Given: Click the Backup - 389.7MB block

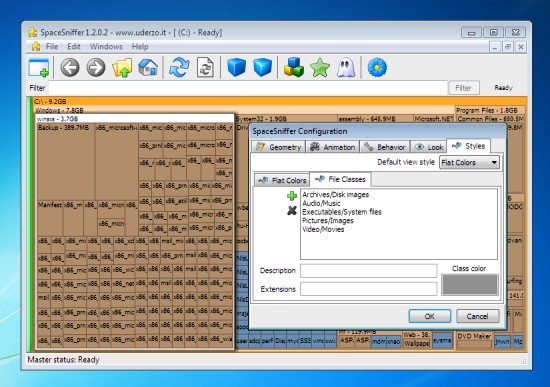Looking at the screenshot, I should point(66,162).
